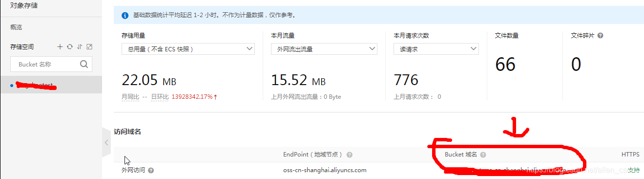Select the redacted bucket in sidebar
Viewport: 644px width, 179px height.
(x=51, y=85)
